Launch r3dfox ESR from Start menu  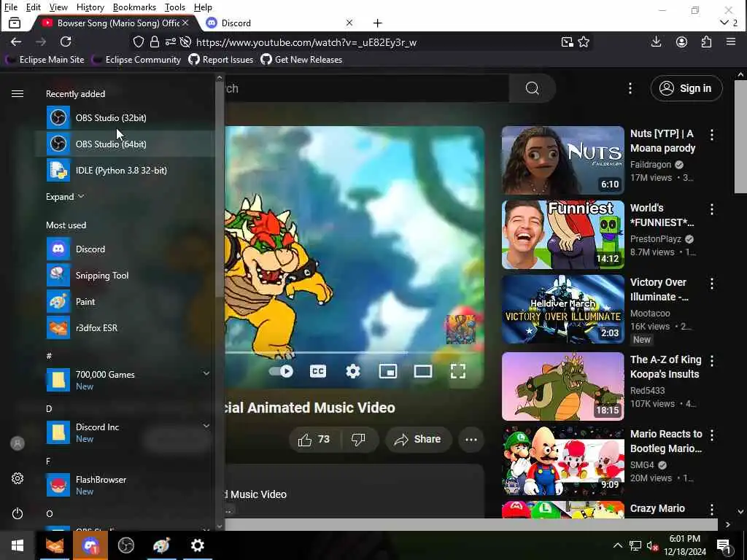tap(125, 327)
